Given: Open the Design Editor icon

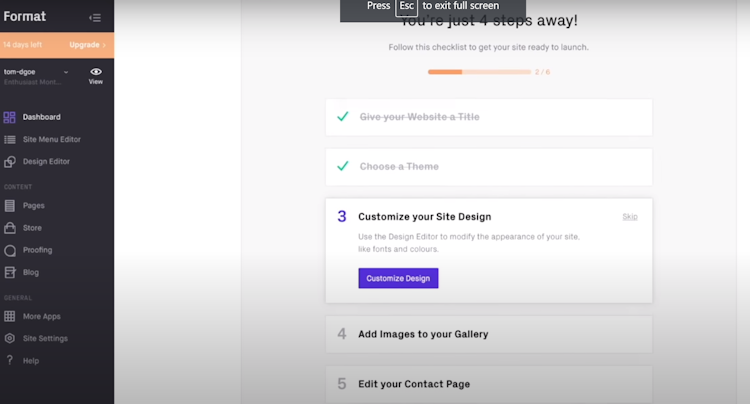Looking at the screenshot, I should click(10, 161).
